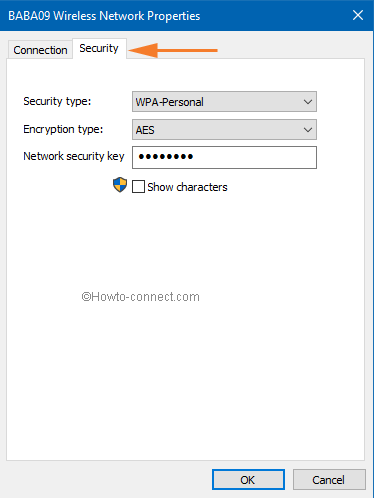Open the AES encryption type combo box
This screenshot has width=374, height=498.
pos(224,130)
